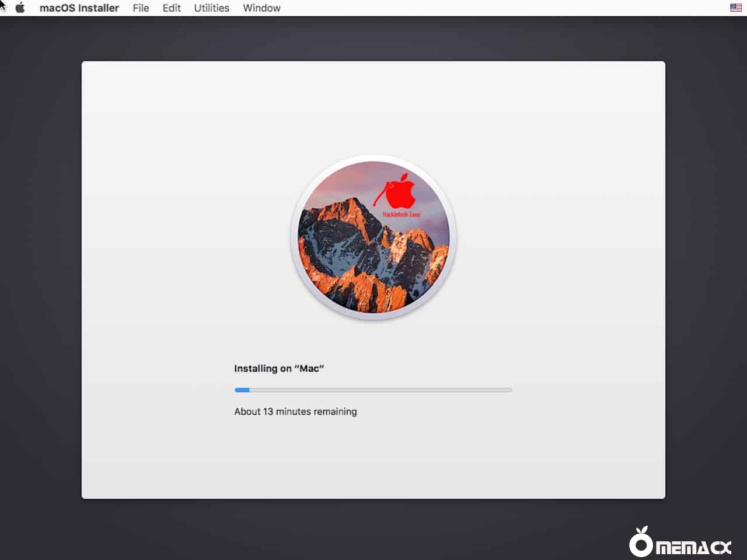Click the red "Hackintosh Zone" caption text

click(401, 215)
